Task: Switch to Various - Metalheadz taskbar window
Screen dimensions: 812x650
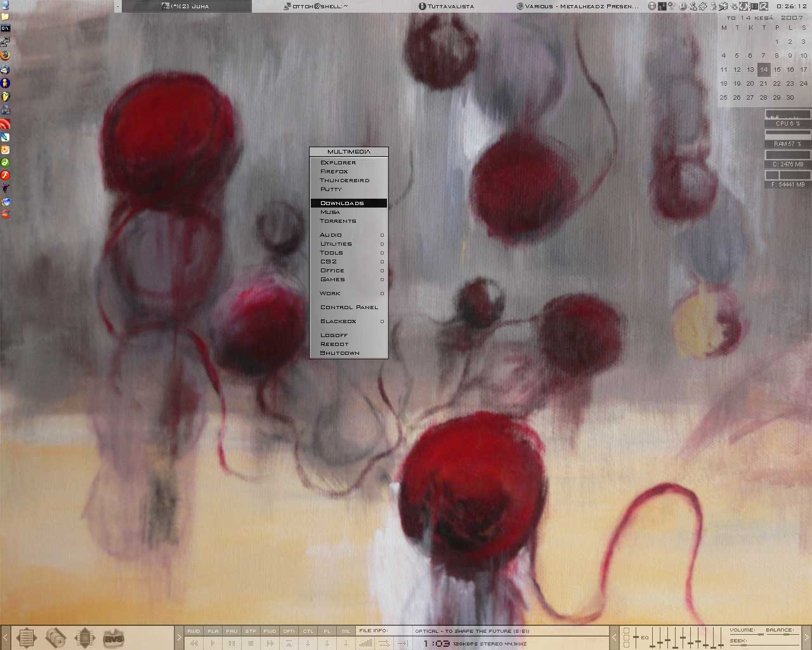Action: tap(577, 6)
